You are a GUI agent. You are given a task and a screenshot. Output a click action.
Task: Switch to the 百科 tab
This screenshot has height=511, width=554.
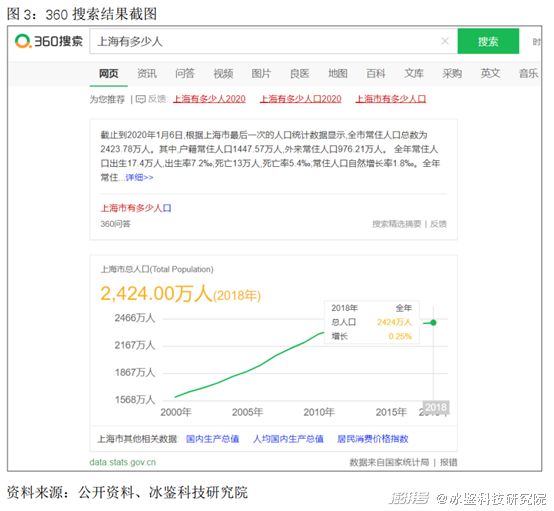(x=376, y=74)
